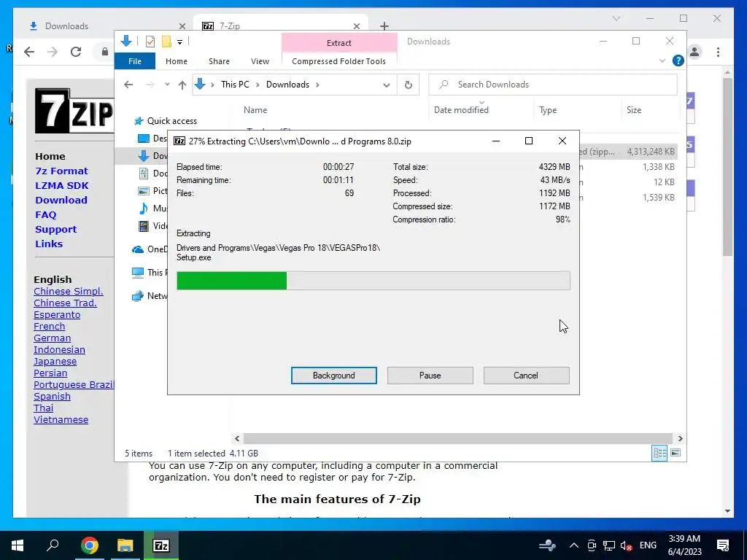Click Music note icon in navigation pane
Viewport: 747px width, 560px height.
click(x=144, y=208)
